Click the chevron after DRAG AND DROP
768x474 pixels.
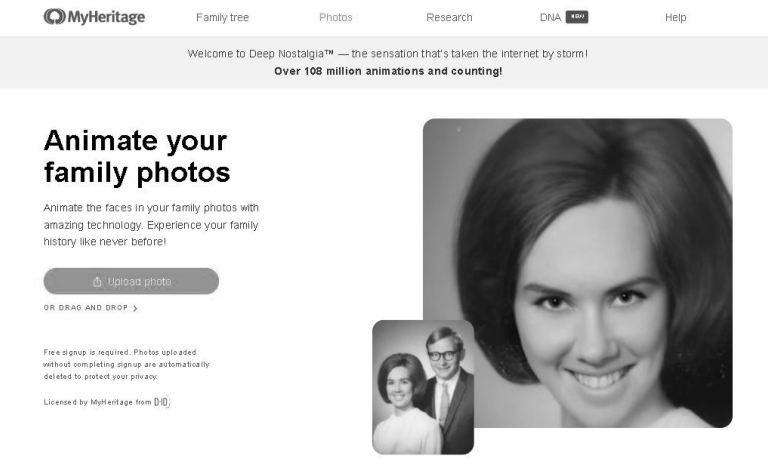(x=135, y=308)
